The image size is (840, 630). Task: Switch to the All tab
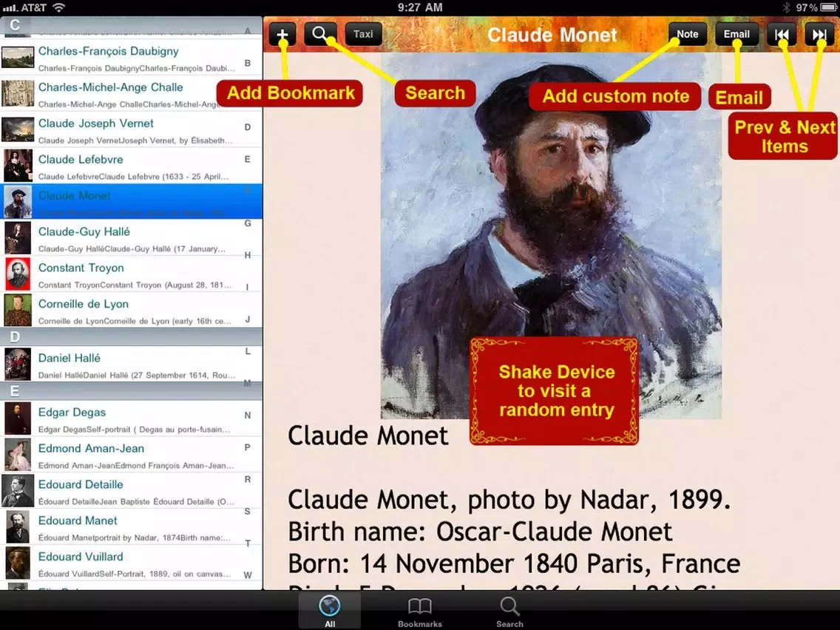tap(330, 612)
